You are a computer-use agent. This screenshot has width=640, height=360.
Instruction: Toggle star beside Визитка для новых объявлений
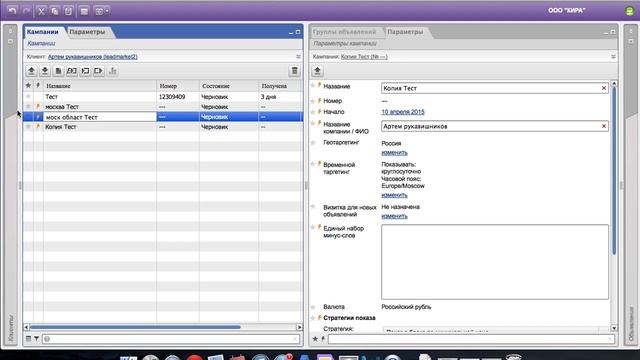pos(313,207)
